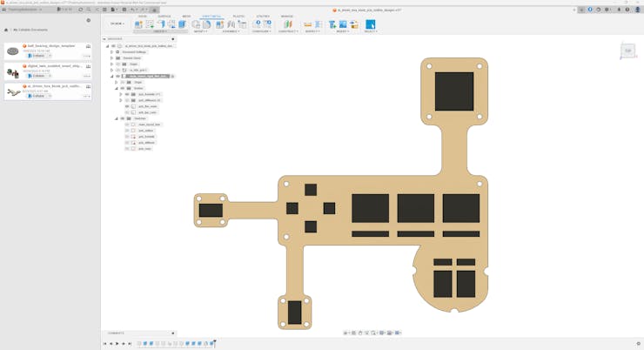Click the undo arrow in top toolbar
644x350 pixels.
(135, 10)
